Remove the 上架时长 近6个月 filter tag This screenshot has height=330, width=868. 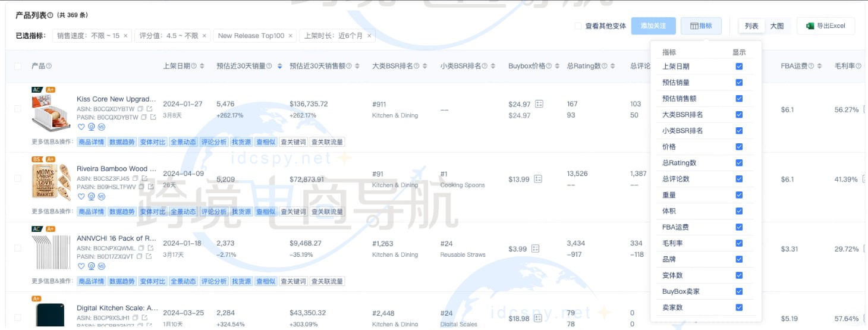click(369, 36)
